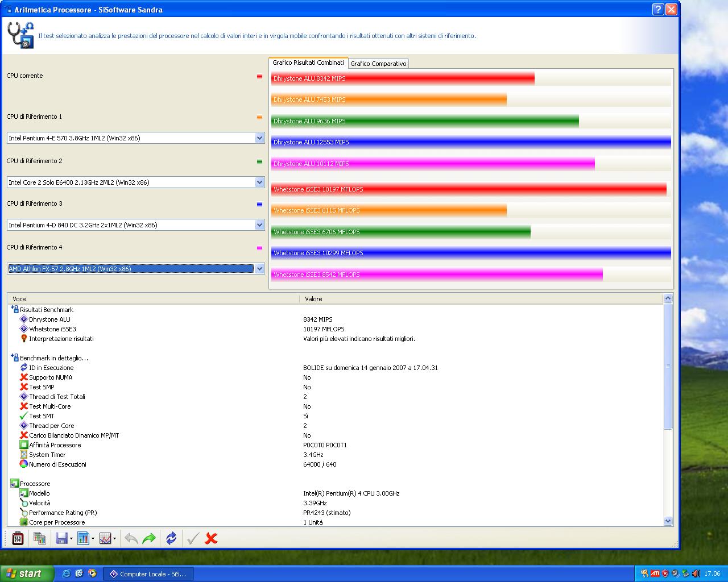Image resolution: width=728 pixels, height=582 pixels.
Task: Launch Windows Media Player from quick launch
Action: tap(92, 573)
